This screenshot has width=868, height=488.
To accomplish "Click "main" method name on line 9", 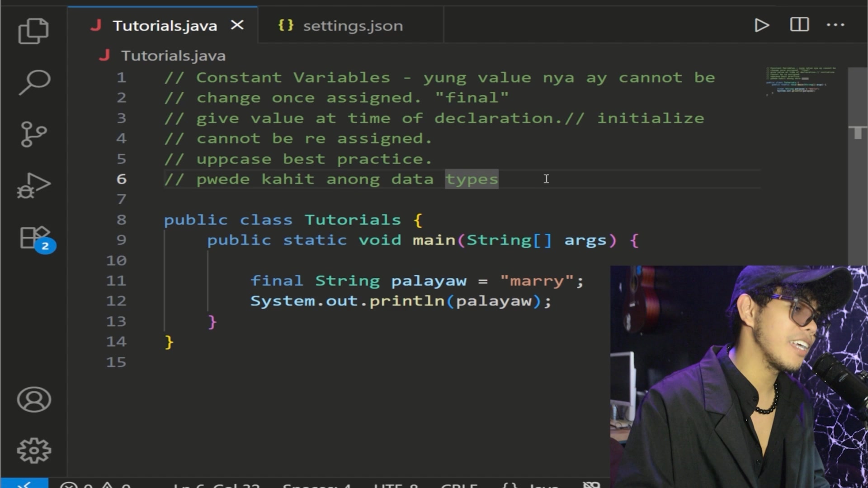I will tap(434, 240).
